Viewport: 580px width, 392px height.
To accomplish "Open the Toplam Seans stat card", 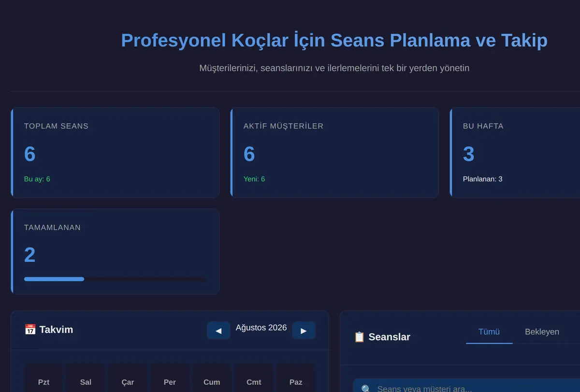I will 115,153.
